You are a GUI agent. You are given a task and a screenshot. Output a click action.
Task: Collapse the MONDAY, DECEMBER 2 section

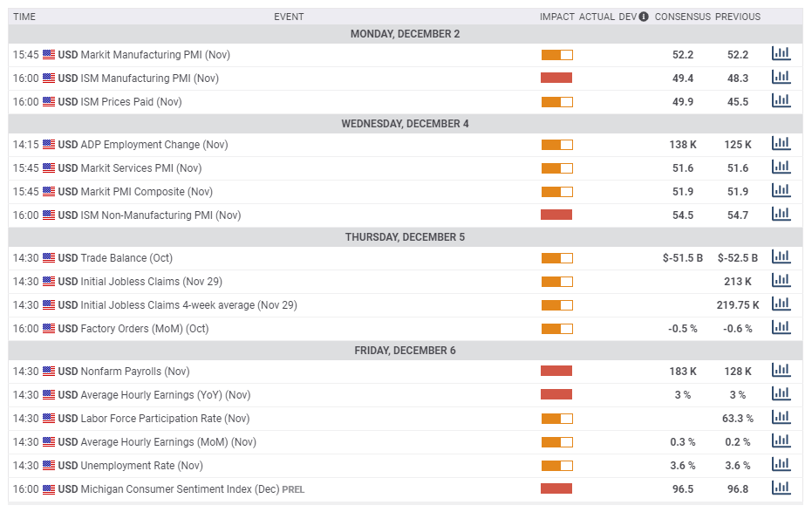click(405, 33)
